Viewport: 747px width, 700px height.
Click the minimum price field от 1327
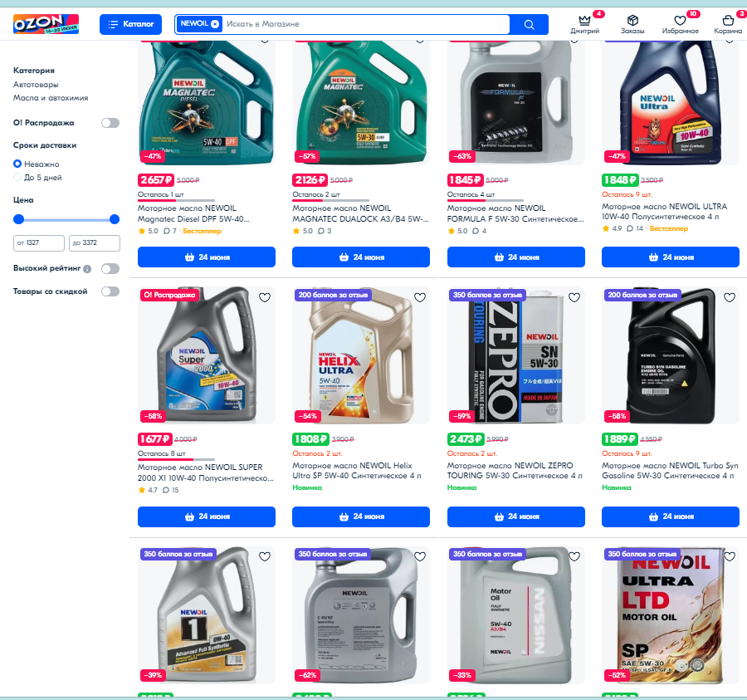(38, 243)
